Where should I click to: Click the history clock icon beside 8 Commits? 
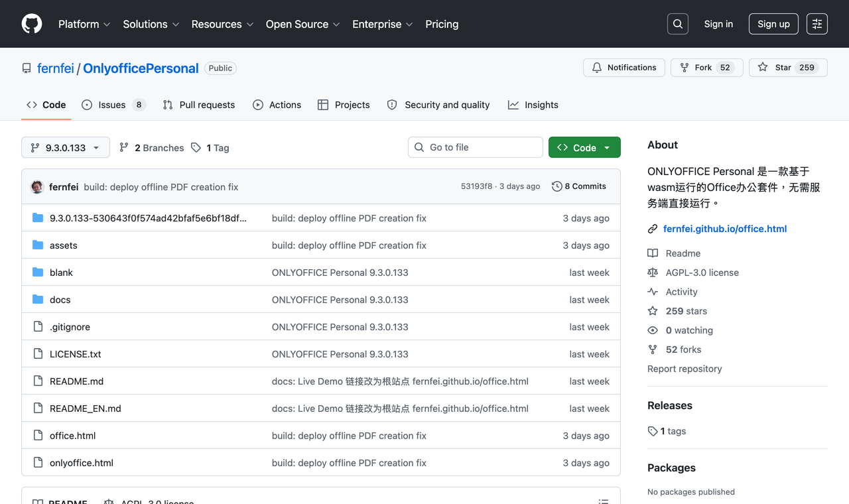557,186
